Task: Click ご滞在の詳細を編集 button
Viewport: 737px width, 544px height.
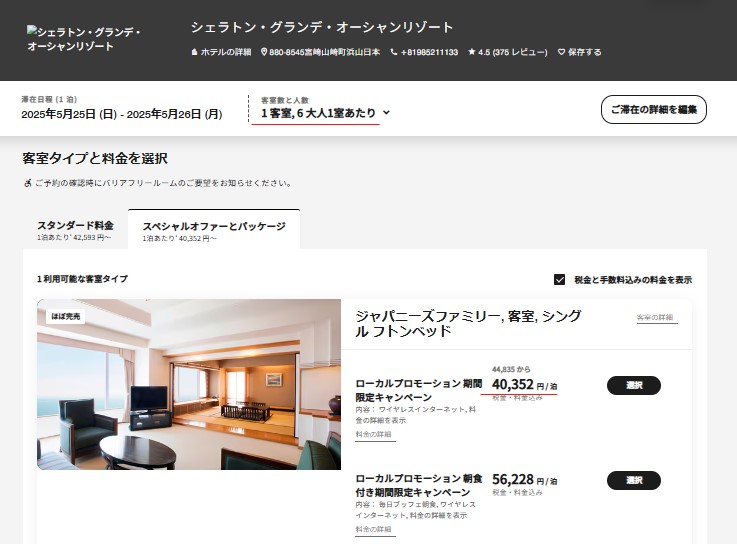Action: (x=653, y=110)
